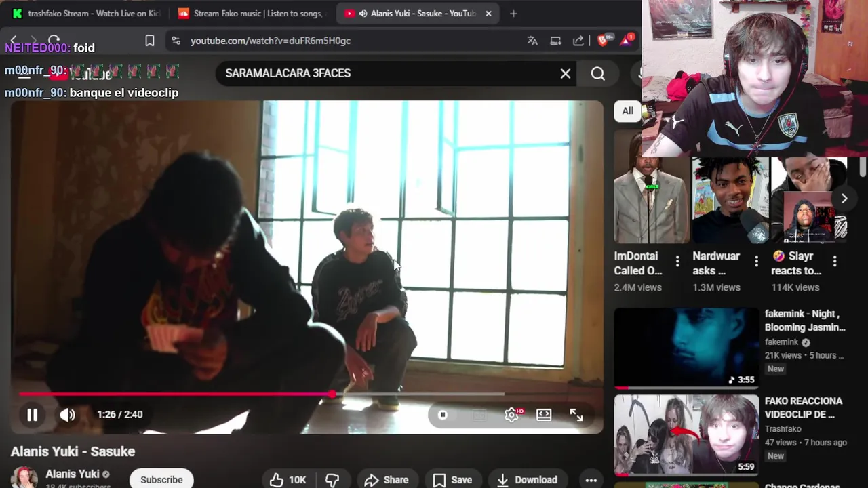Select the All filter chip
This screenshot has height=488, width=868.
627,110
